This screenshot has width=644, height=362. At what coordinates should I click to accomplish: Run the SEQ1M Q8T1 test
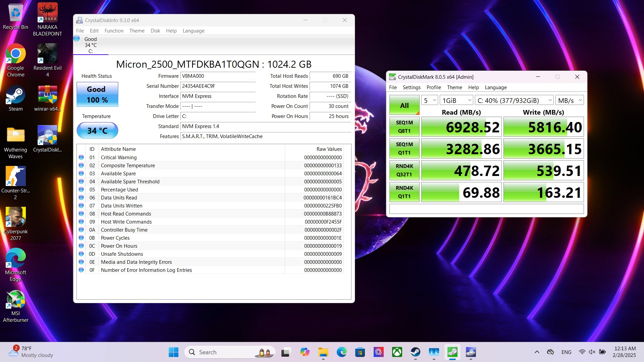click(x=405, y=127)
